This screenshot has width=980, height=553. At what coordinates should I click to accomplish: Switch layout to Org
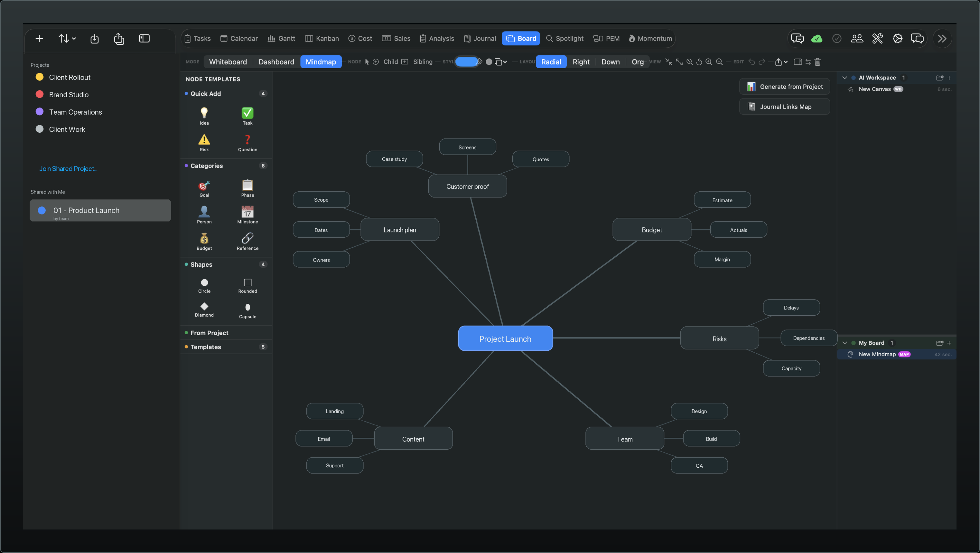coord(638,62)
